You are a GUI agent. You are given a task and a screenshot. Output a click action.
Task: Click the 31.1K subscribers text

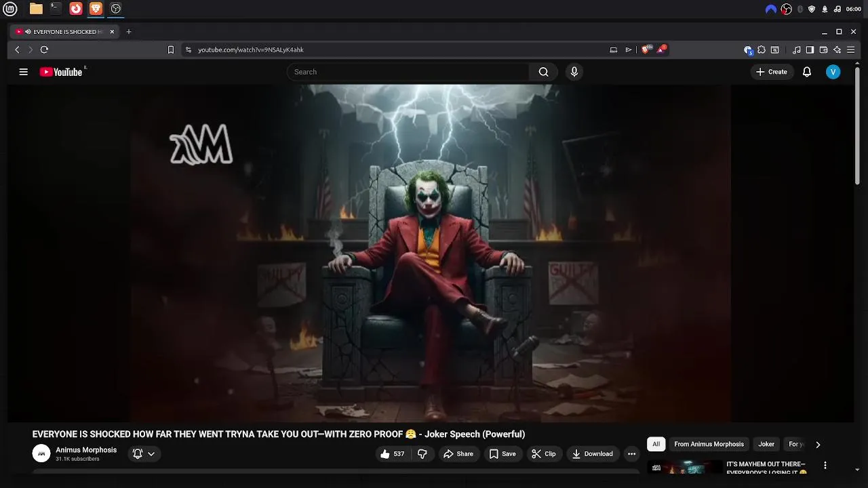(77, 460)
